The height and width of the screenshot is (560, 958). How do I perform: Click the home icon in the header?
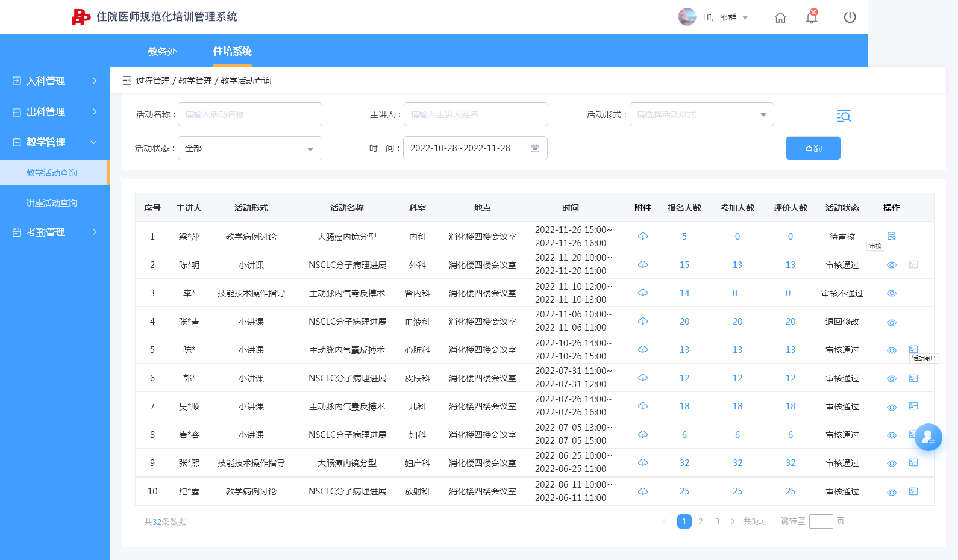(x=780, y=17)
